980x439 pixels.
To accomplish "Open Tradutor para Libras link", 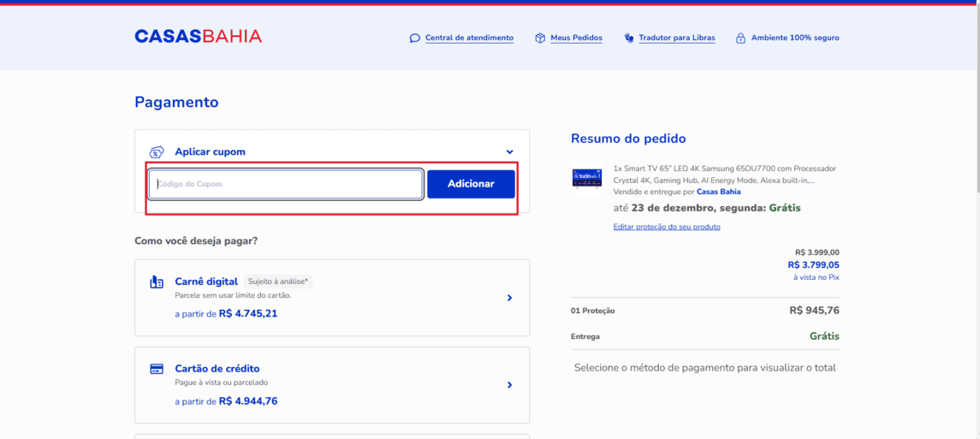I will point(677,39).
